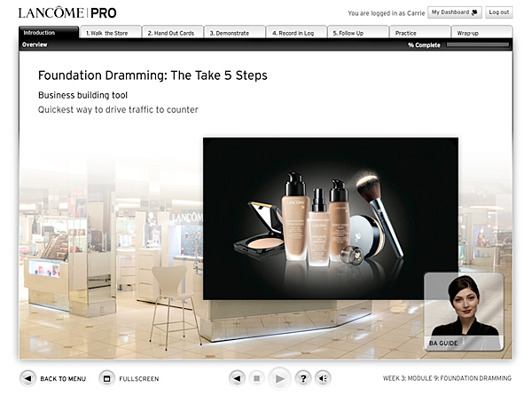Switch to 2. Hand Out Cards tab
This screenshot has width=532, height=395.
point(172,32)
